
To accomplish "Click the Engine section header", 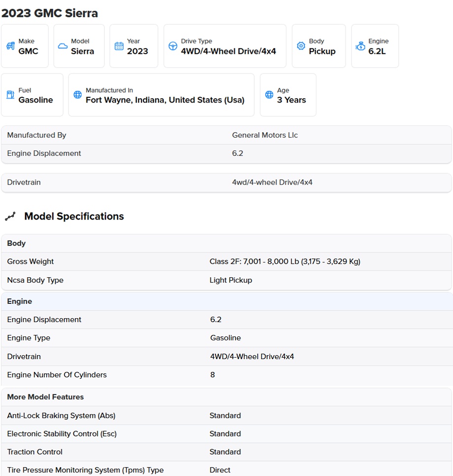I will pos(227,301).
